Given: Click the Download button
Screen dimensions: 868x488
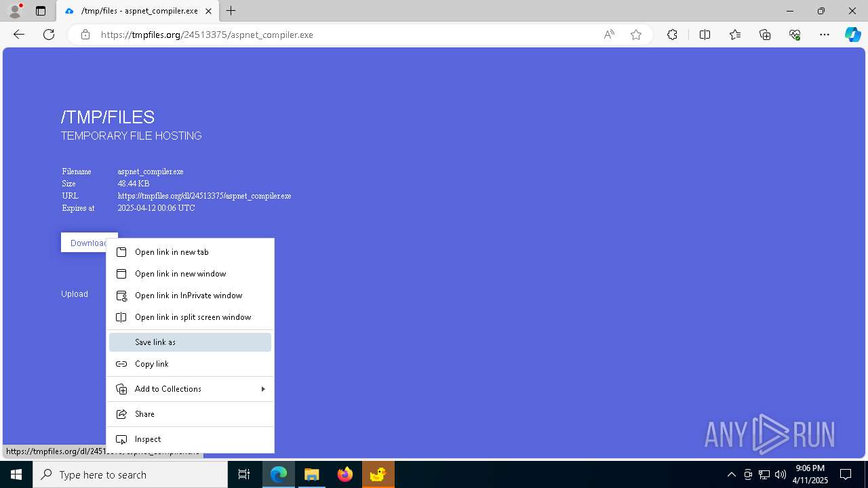Looking at the screenshot, I should (89, 243).
